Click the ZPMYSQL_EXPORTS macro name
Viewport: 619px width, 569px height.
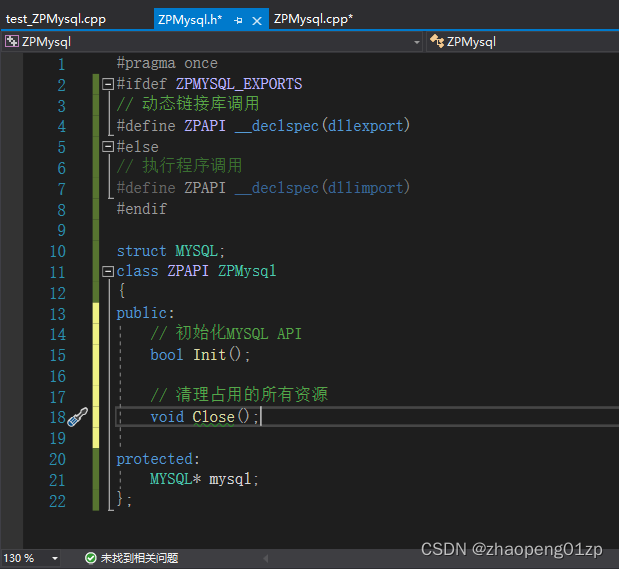pyautogui.click(x=239, y=84)
